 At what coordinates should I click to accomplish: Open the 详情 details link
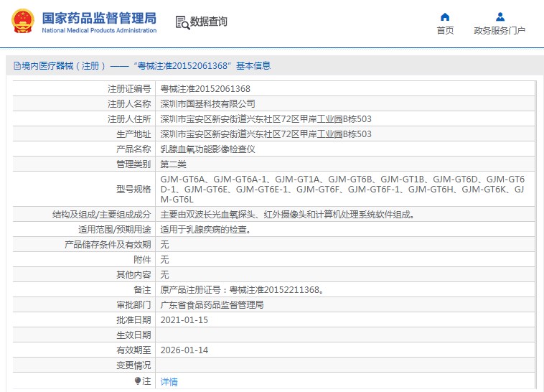click(x=169, y=381)
